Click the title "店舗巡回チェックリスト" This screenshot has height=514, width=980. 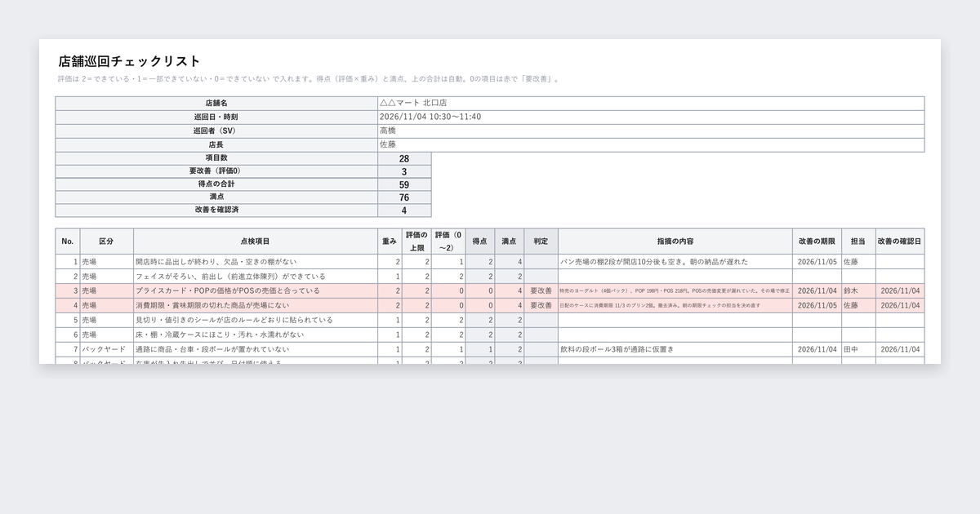(x=129, y=61)
